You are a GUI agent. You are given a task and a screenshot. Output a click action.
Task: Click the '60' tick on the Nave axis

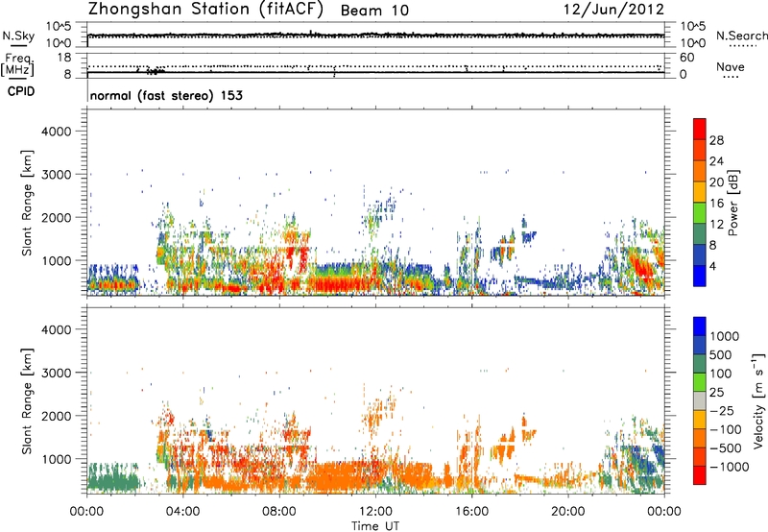(686, 58)
